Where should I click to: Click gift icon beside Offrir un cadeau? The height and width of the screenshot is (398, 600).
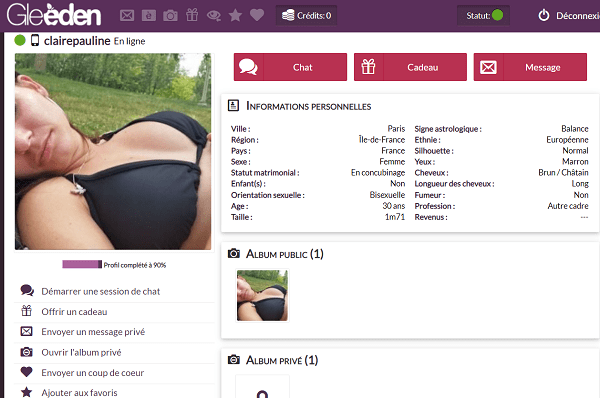26,311
